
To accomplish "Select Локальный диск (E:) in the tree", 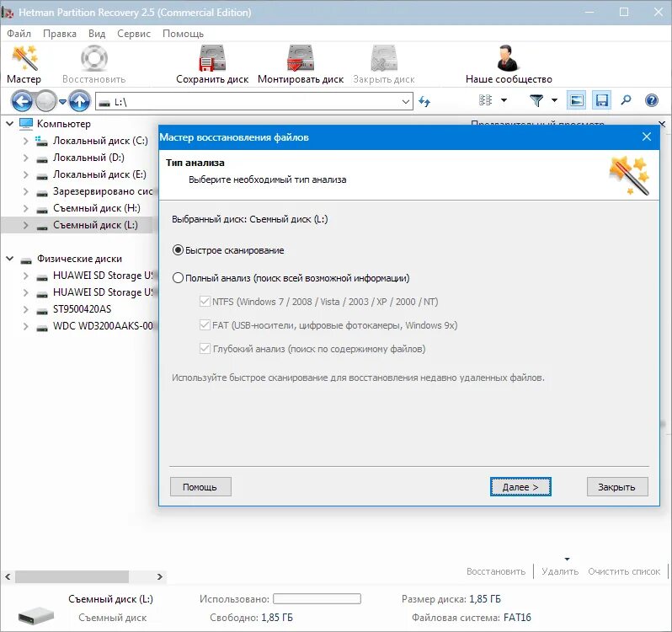I will [x=99, y=174].
